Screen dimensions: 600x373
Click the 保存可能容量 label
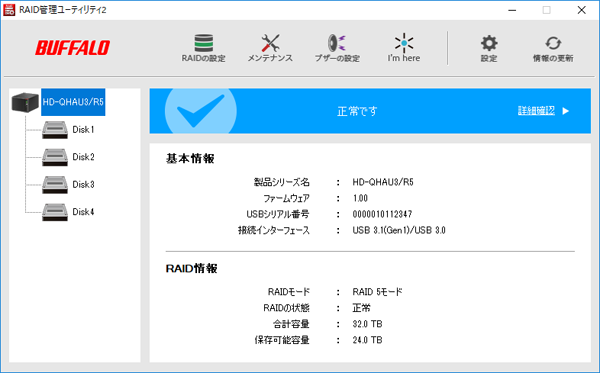pyautogui.click(x=282, y=340)
